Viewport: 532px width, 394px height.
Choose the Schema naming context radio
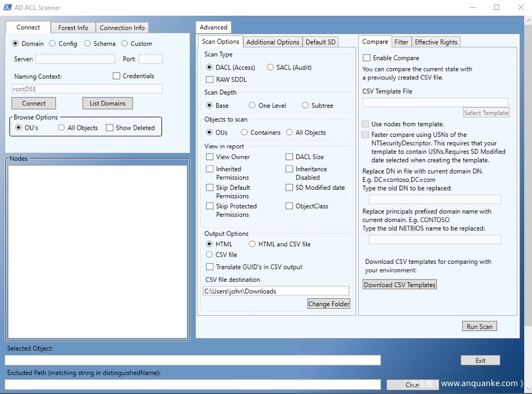(87, 43)
